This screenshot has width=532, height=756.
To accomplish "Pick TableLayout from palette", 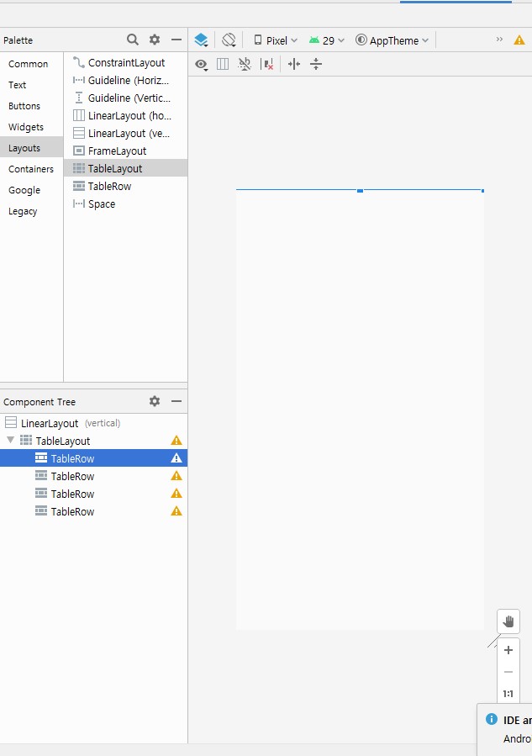I will point(125,169).
